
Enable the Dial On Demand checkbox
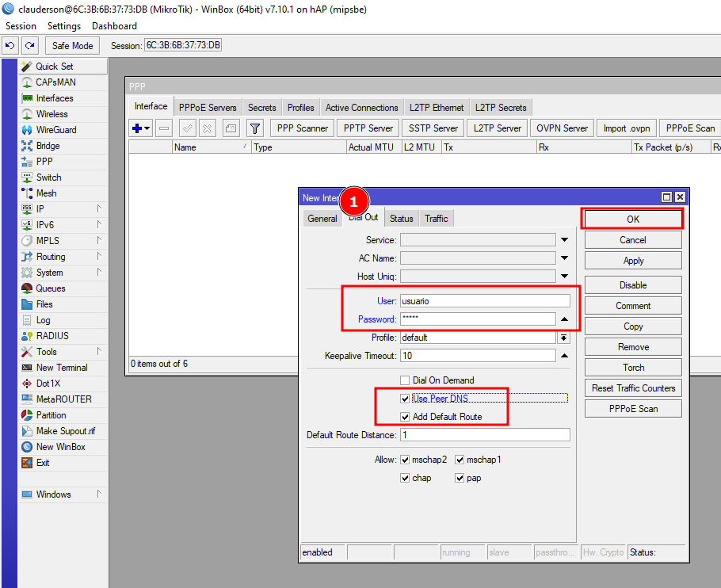406,380
